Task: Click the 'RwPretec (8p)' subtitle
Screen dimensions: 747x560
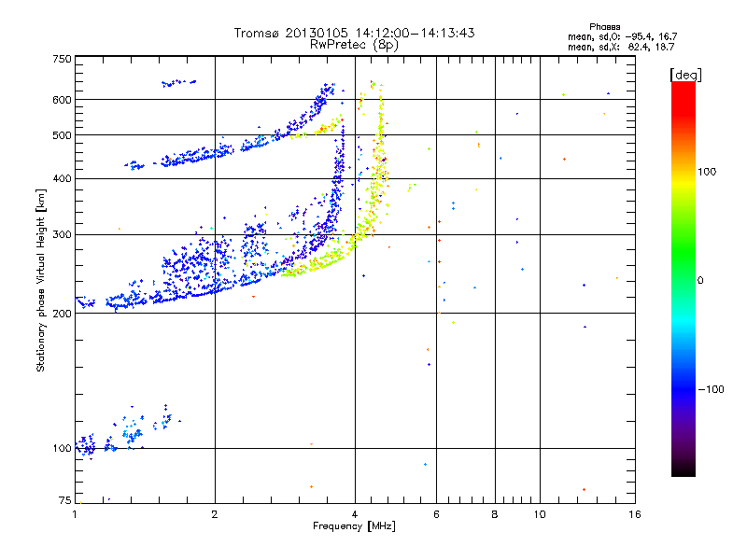Action: click(354, 45)
